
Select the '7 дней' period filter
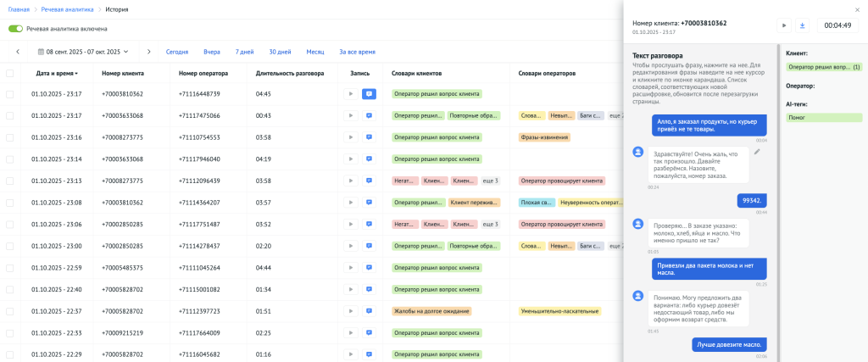pyautogui.click(x=244, y=52)
